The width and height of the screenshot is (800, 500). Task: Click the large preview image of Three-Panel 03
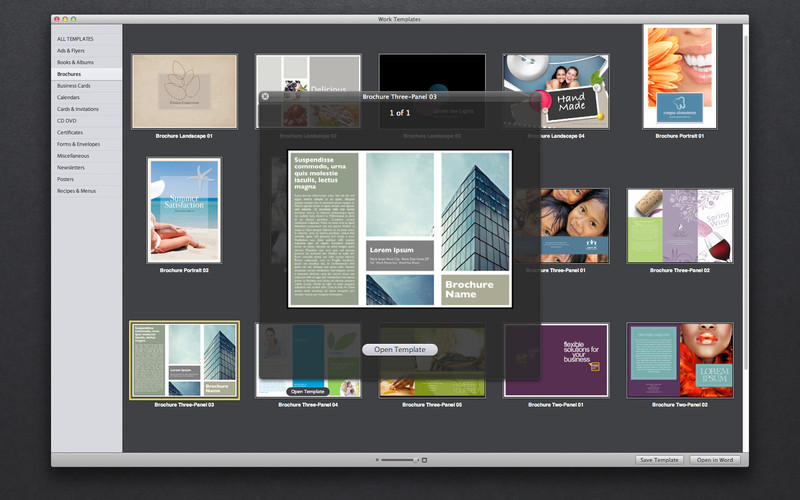pos(400,229)
